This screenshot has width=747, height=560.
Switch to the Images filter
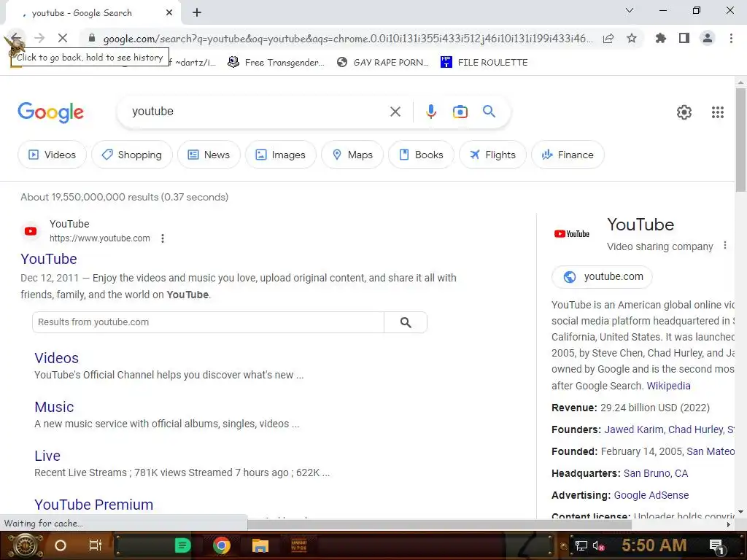[281, 155]
